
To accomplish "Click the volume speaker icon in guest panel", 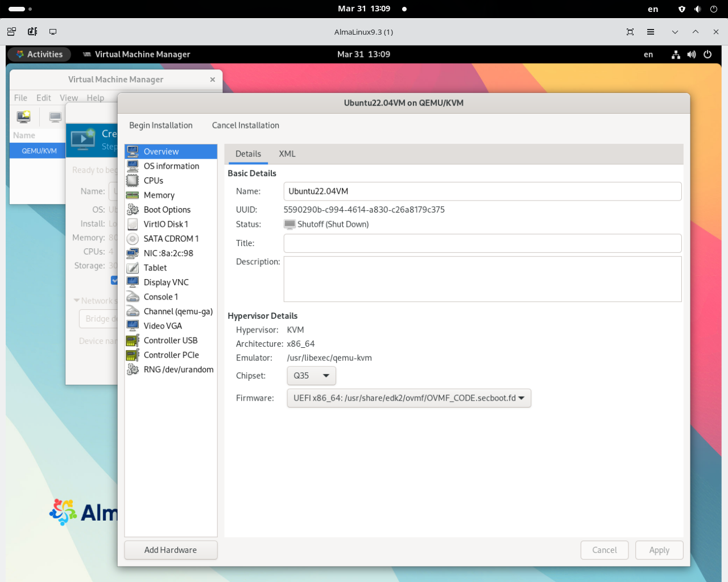I will (x=692, y=55).
